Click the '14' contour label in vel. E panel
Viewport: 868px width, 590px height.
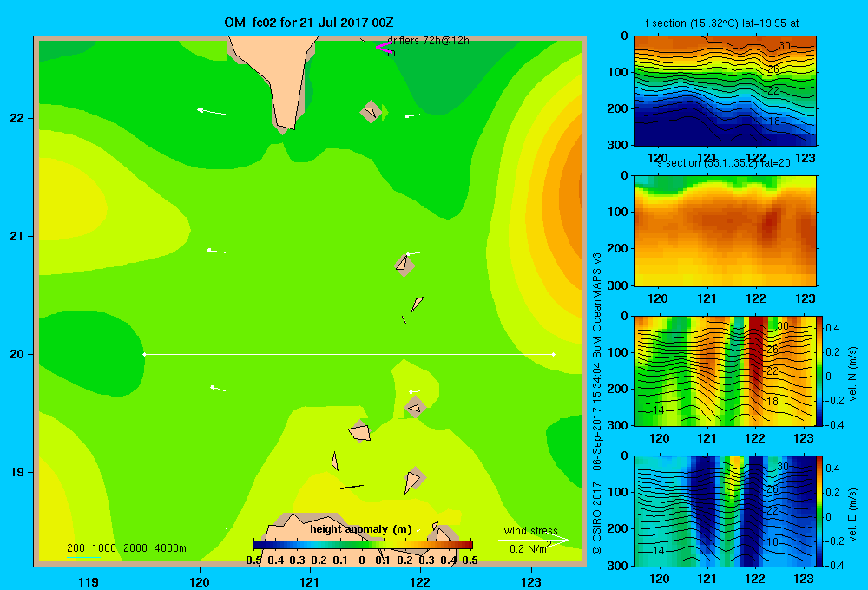coord(658,551)
